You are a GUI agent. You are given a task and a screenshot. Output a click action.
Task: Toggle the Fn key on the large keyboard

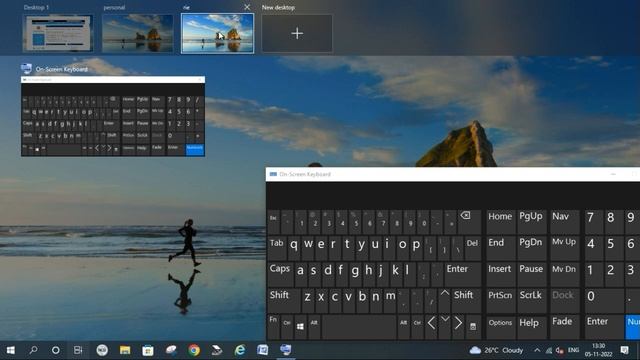click(x=273, y=327)
